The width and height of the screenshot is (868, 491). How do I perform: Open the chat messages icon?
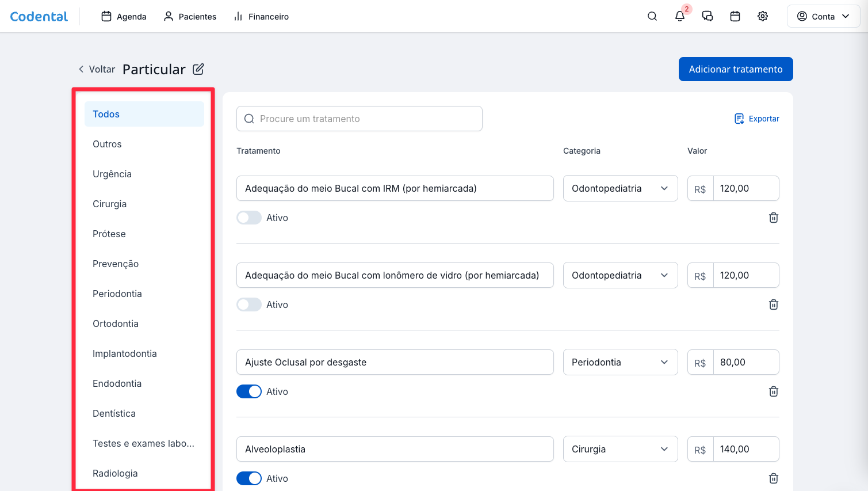coord(708,16)
